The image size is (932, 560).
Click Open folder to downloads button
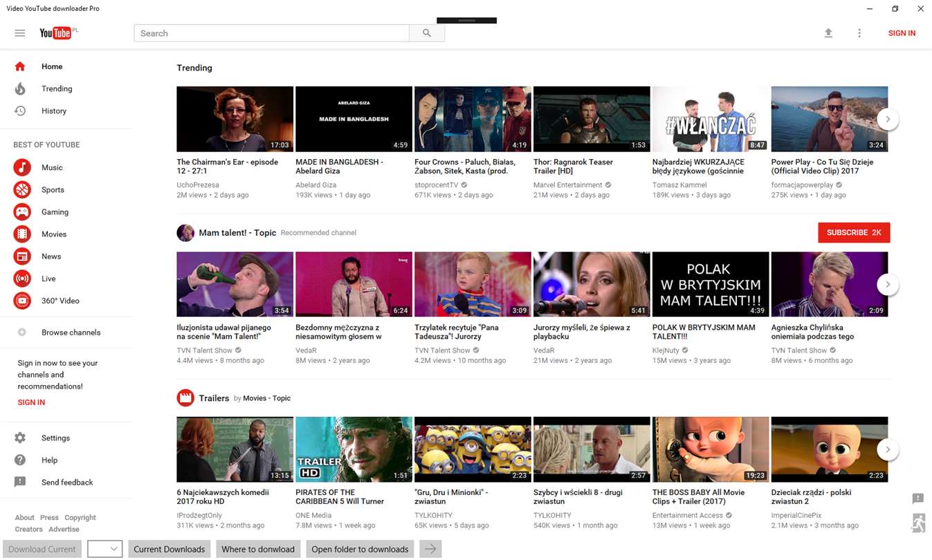click(x=360, y=549)
